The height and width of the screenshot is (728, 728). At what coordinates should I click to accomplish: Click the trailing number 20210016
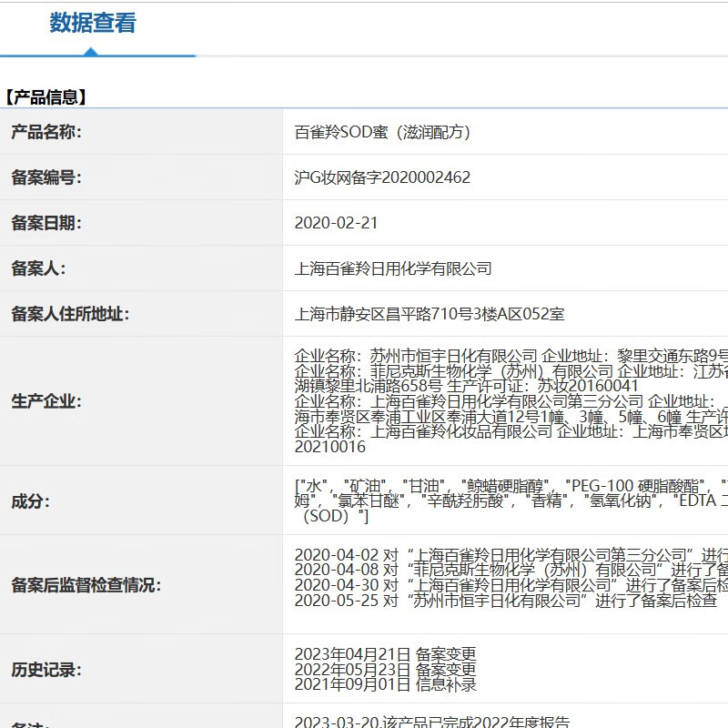pyautogui.click(x=330, y=447)
